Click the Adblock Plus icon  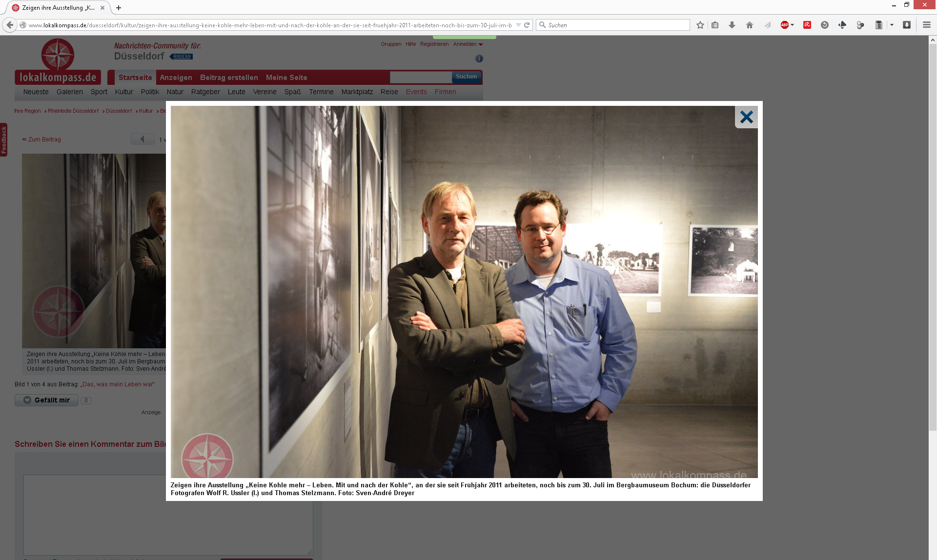(784, 25)
